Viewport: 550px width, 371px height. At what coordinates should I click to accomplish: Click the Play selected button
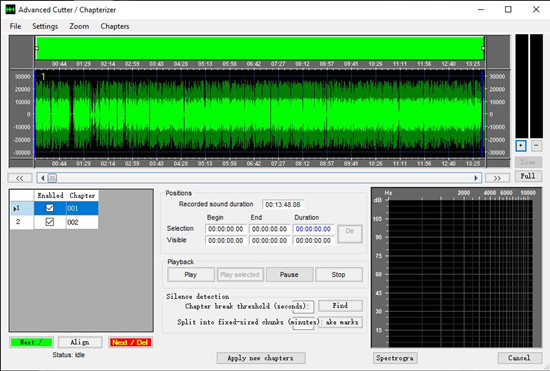point(240,275)
